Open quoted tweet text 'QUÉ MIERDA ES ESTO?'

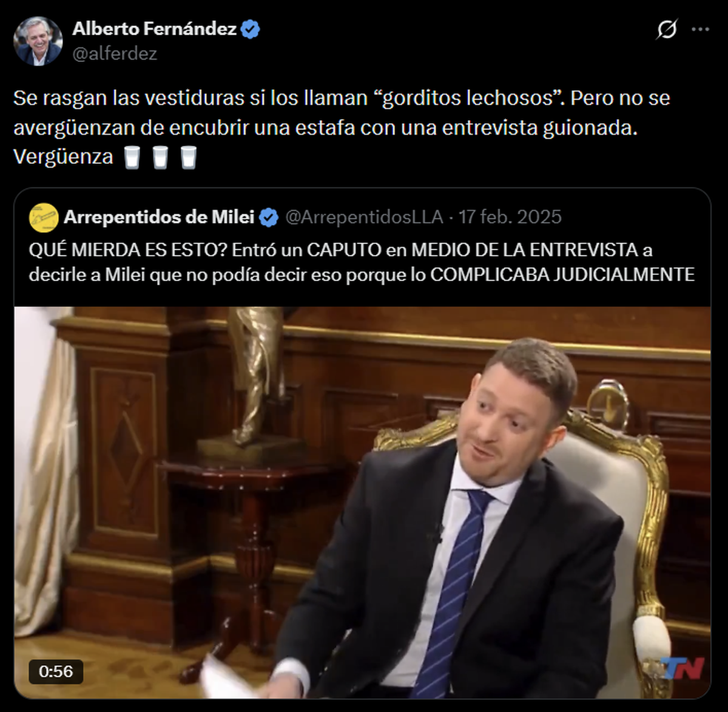coord(362,262)
